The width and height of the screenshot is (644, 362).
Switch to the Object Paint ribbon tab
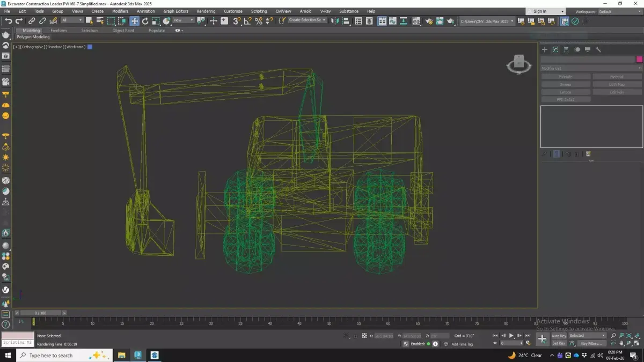click(123, 31)
